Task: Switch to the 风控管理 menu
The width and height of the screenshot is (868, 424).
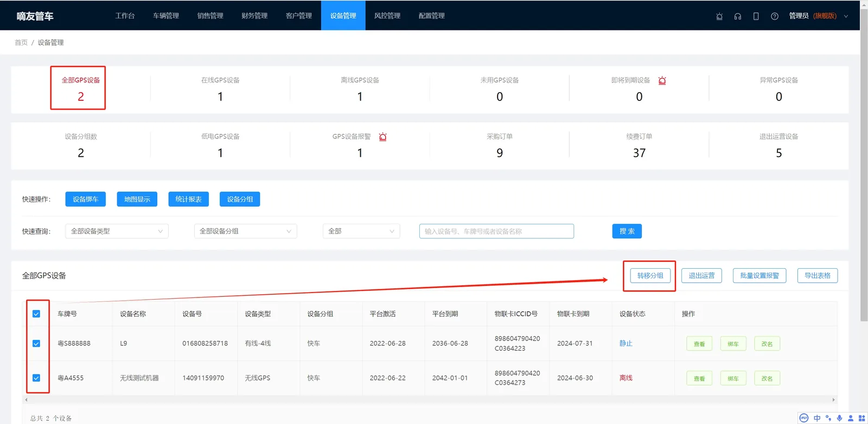Action: pyautogui.click(x=387, y=16)
